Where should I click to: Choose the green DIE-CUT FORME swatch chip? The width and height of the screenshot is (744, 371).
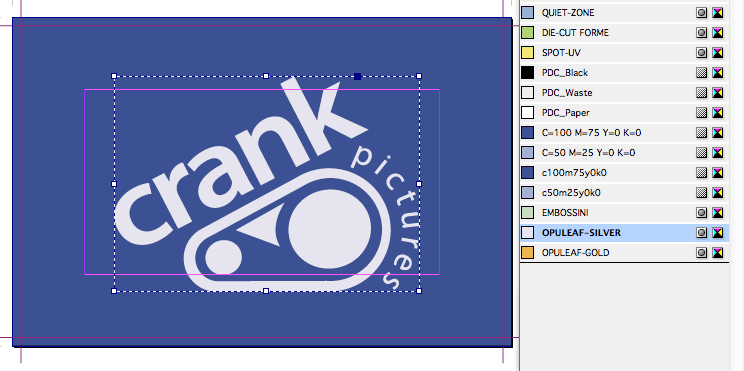coord(528,33)
